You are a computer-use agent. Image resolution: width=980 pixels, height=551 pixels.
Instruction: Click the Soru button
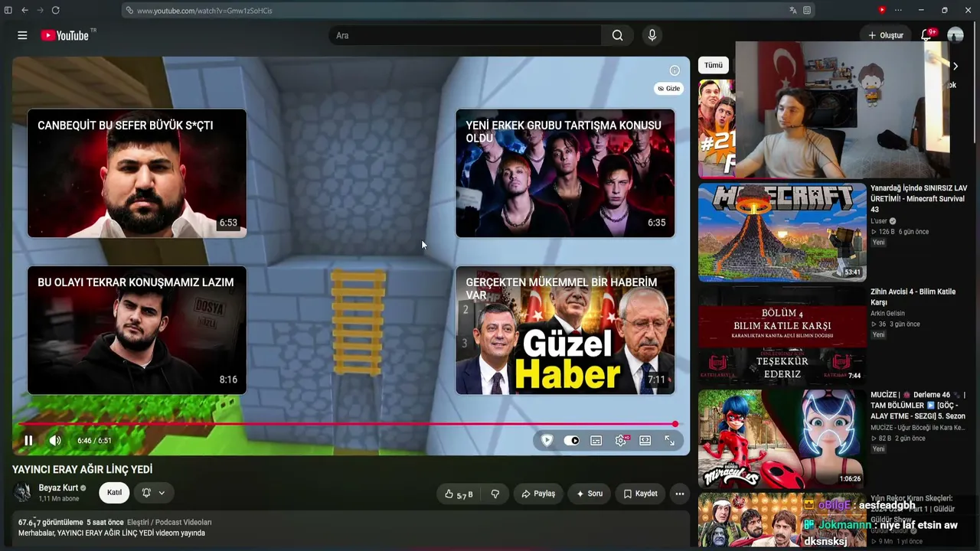pos(590,494)
